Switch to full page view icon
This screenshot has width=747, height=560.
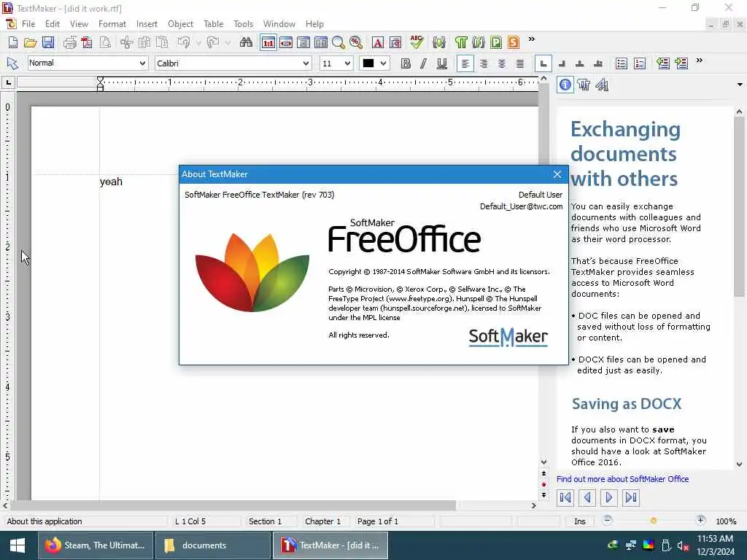pyautogui.click(x=303, y=42)
